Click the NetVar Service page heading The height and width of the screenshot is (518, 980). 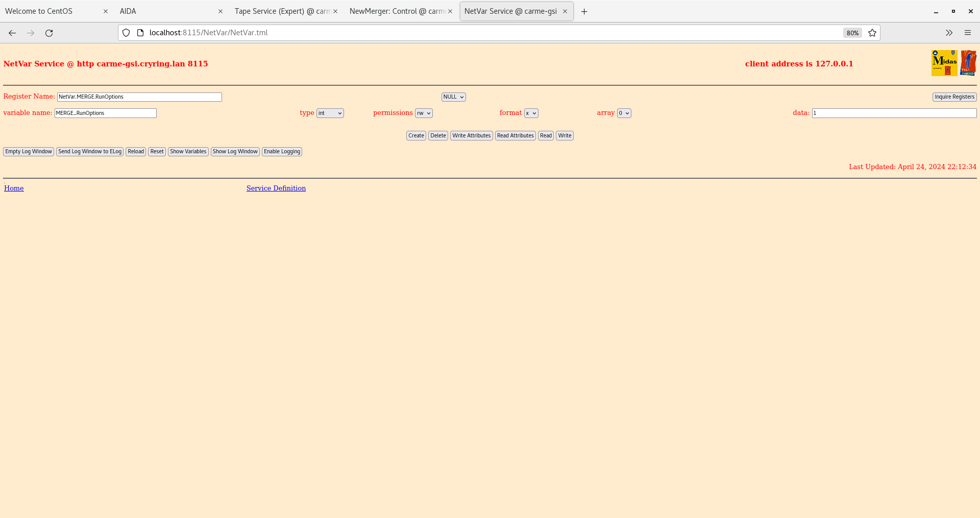pos(106,64)
